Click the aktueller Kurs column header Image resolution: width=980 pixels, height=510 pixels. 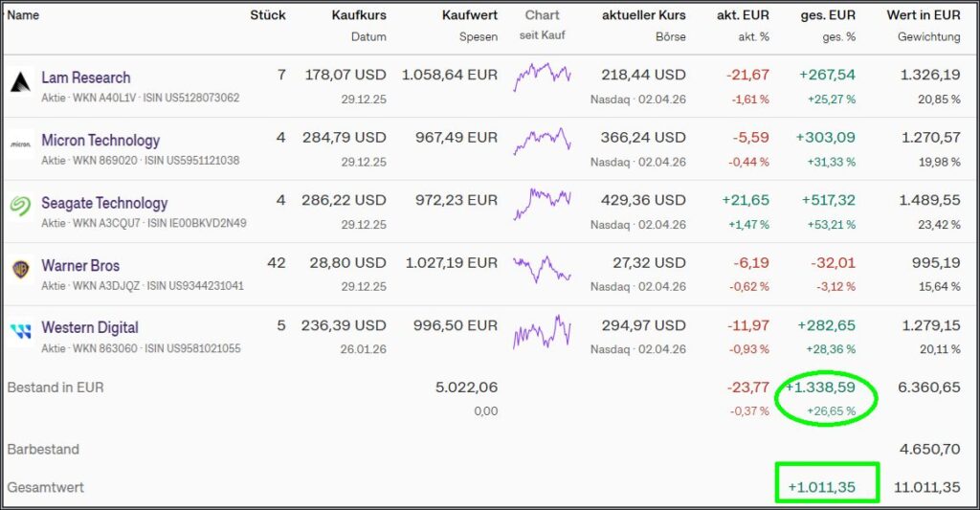pos(644,15)
